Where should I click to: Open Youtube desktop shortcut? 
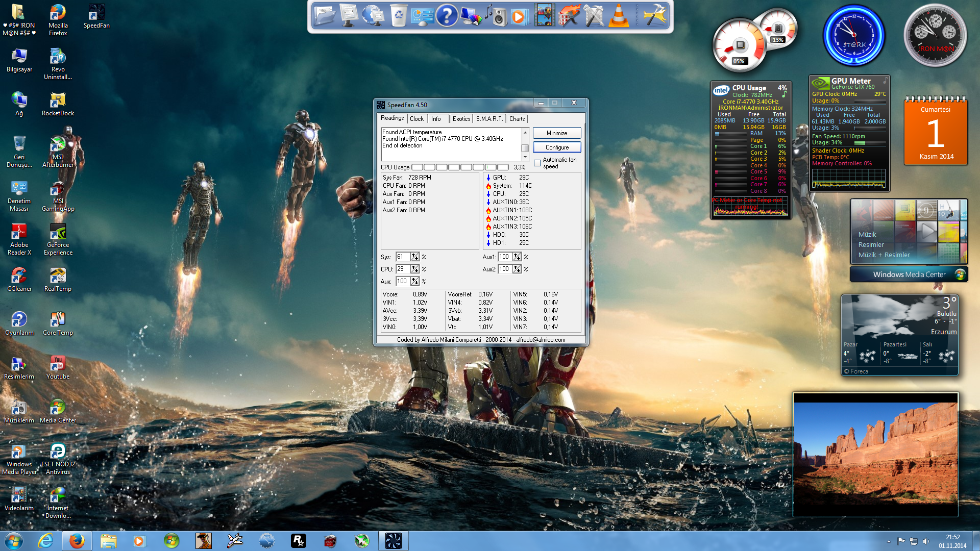click(58, 367)
